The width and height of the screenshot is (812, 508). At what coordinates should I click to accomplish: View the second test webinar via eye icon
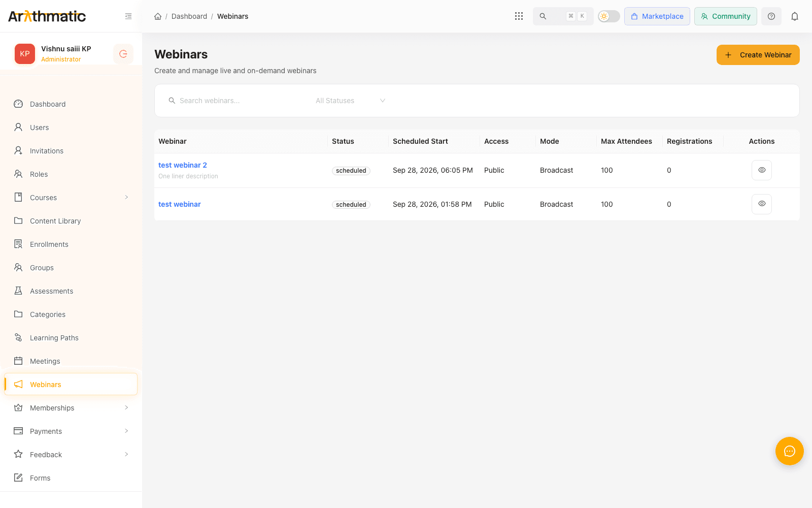762,204
